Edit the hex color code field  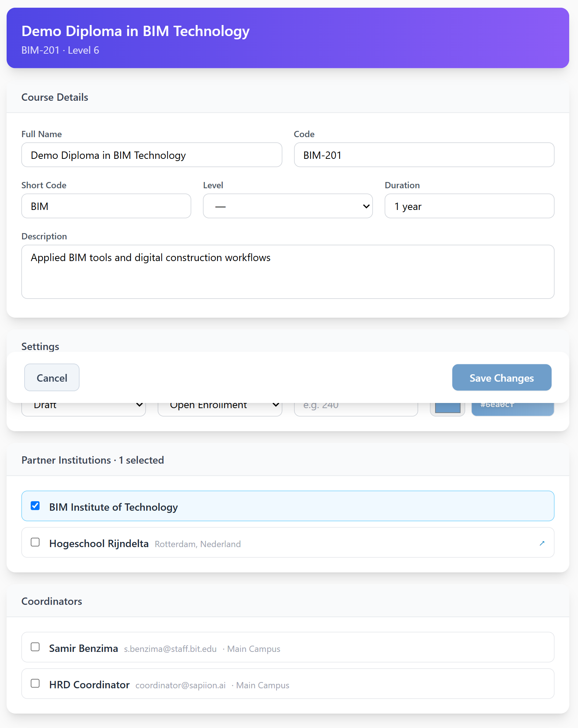point(513,409)
